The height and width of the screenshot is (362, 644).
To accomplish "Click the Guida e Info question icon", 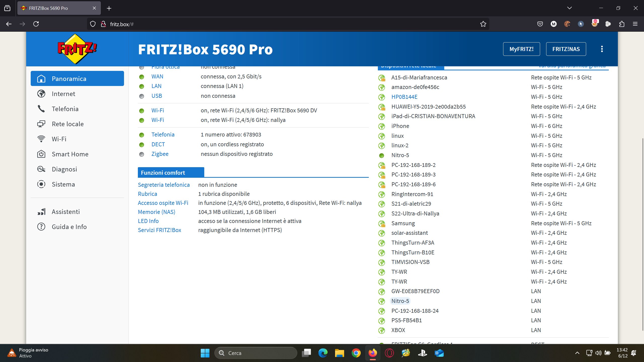I will pos(41,227).
